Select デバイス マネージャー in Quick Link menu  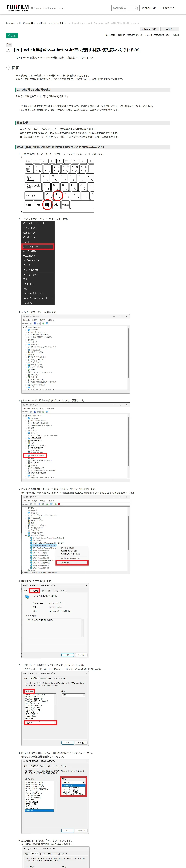[x=38, y=247]
